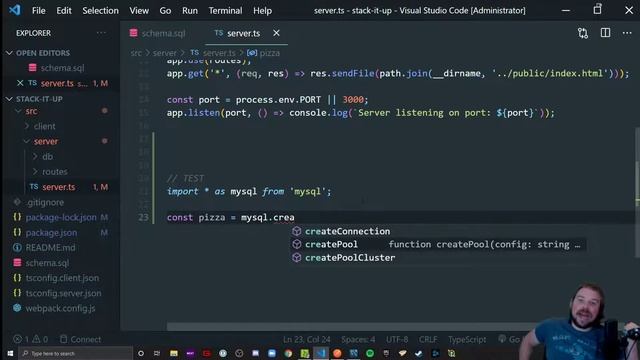The height and width of the screenshot is (360, 640).
Task: Open the editor More Actions ellipsis
Action: (x=627, y=33)
